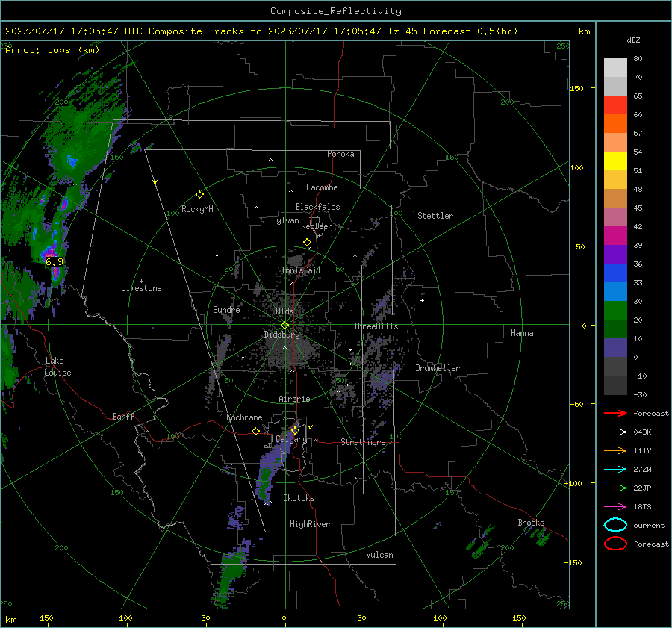Click the Lacombe label

[x=322, y=187]
